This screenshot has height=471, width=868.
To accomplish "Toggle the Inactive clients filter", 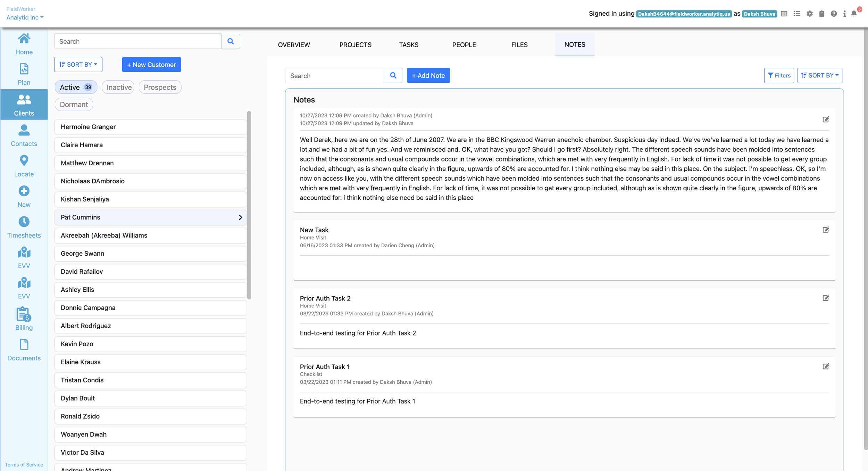I will 119,87.
